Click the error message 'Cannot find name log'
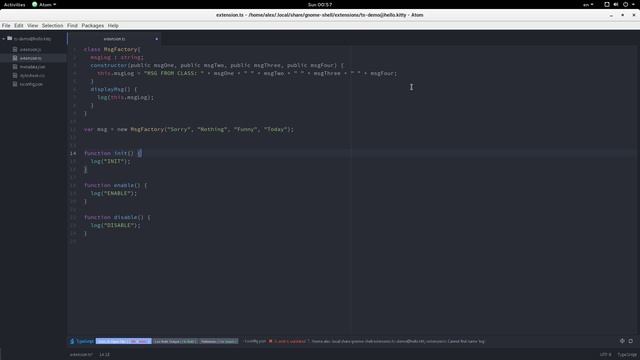 [x=466, y=341]
